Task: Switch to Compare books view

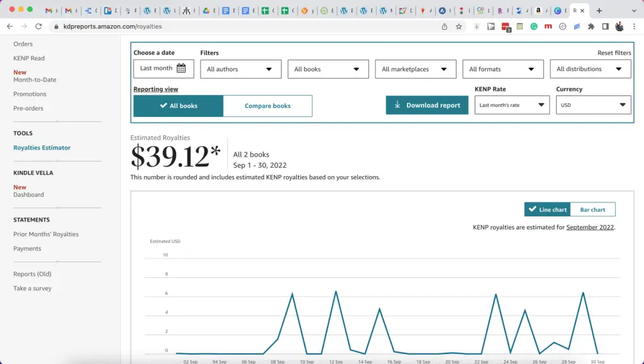Action: click(x=267, y=106)
